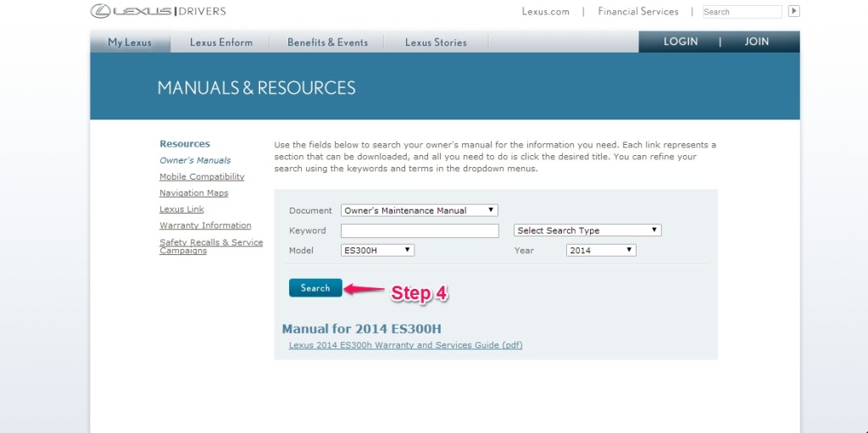Expand the Select Search Type dropdown

[x=587, y=230]
